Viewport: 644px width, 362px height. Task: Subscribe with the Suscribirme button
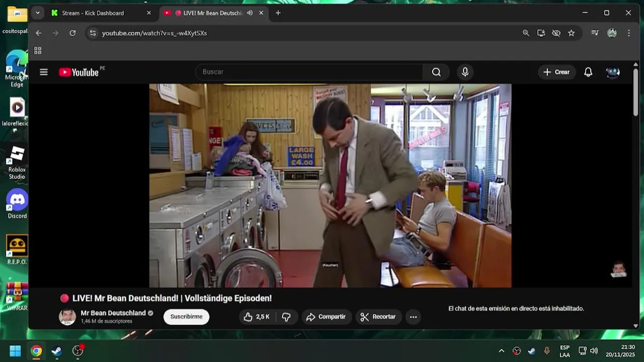(x=186, y=317)
